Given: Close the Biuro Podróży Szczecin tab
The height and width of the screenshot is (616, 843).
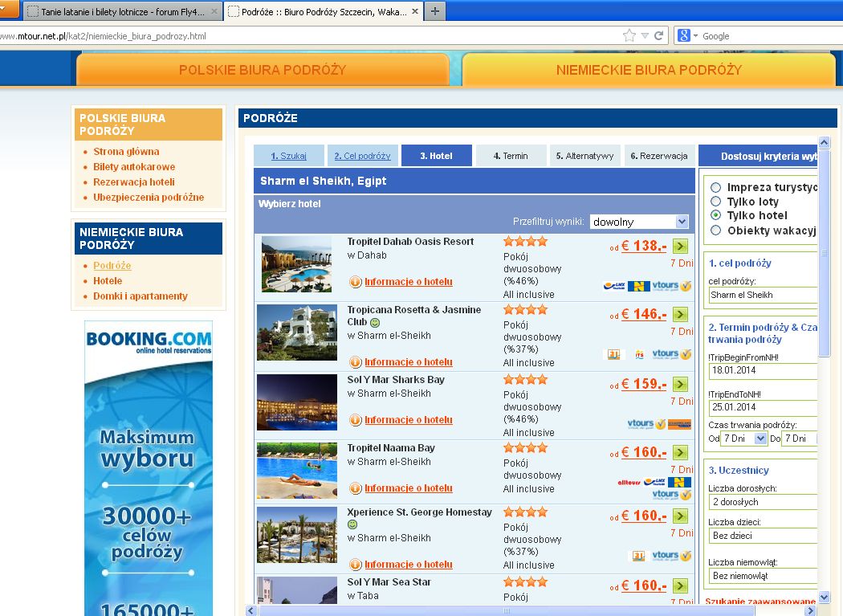Looking at the screenshot, I should point(415,11).
